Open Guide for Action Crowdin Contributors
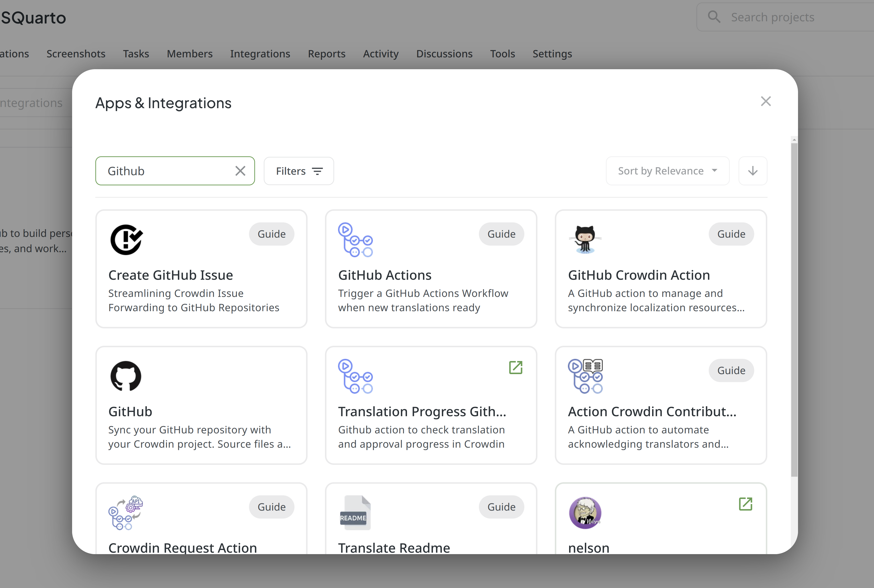874x588 pixels. (731, 370)
